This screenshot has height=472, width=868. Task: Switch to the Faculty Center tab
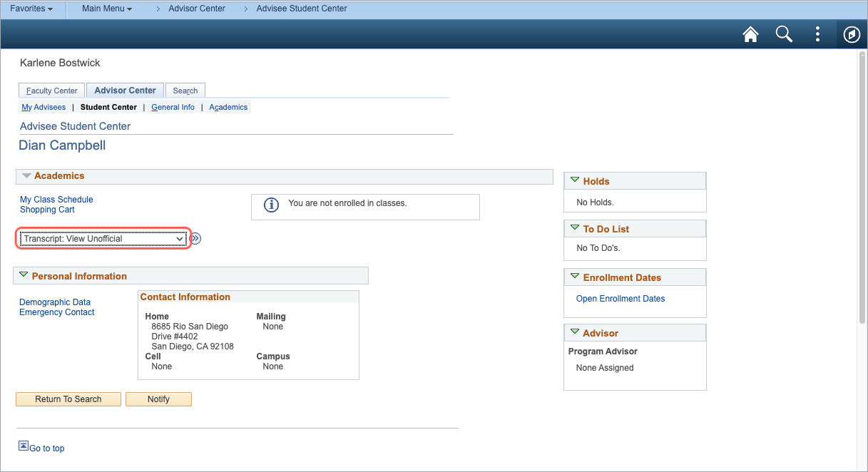(51, 90)
